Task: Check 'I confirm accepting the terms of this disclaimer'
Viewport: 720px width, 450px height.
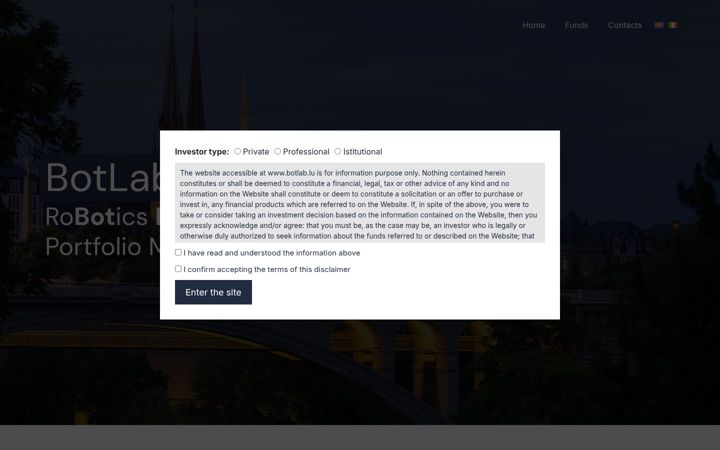Action: pyautogui.click(x=178, y=269)
